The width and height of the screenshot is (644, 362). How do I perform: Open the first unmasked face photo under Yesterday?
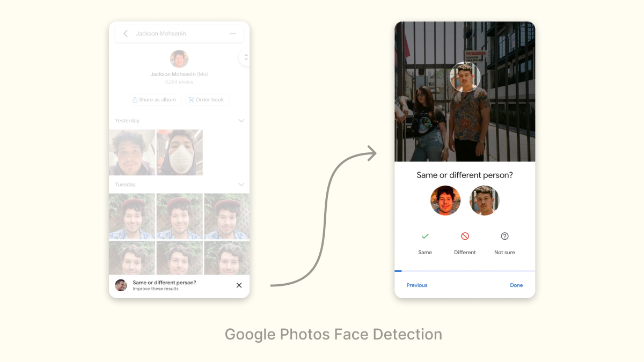pyautogui.click(x=132, y=152)
